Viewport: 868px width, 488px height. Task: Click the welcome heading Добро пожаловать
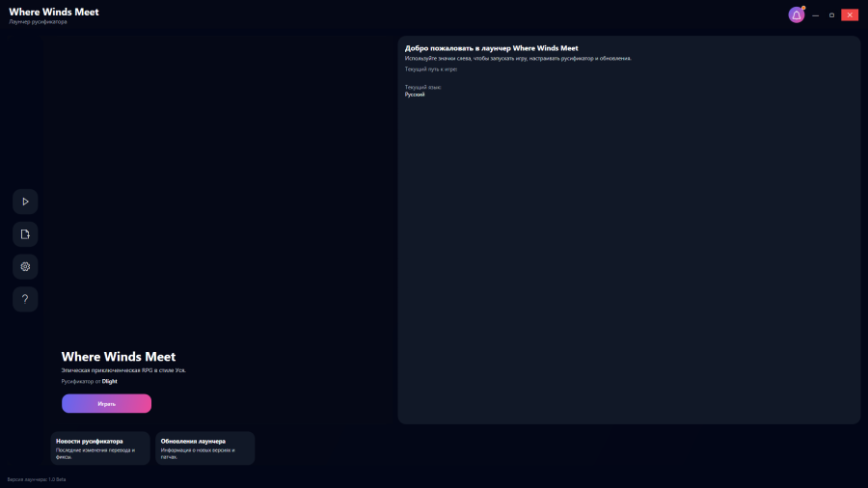[491, 48]
